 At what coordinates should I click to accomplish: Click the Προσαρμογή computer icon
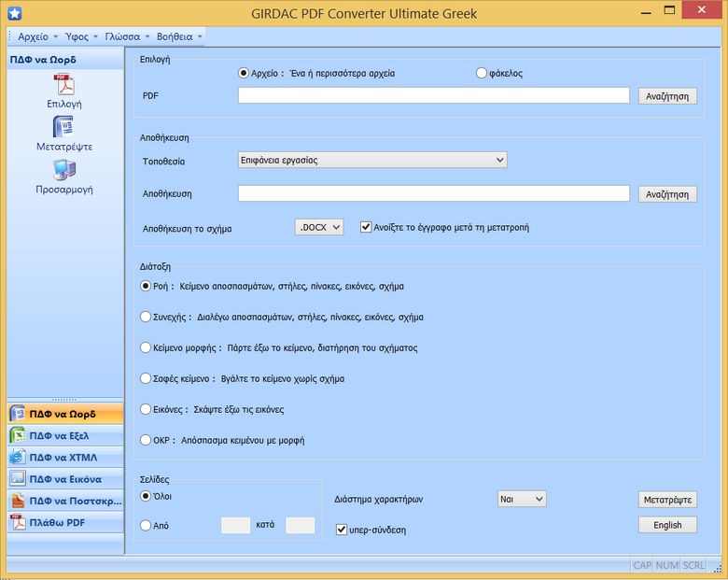tap(64, 170)
